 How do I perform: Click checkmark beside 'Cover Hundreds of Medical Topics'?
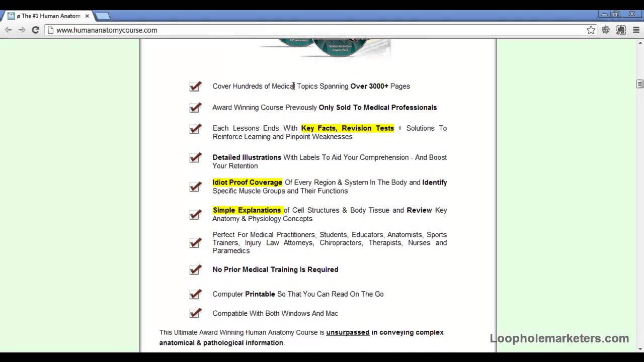(x=195, y=86)
